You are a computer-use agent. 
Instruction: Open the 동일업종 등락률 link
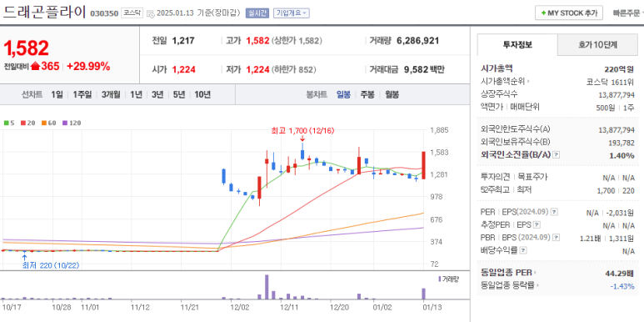click(510, 285)
